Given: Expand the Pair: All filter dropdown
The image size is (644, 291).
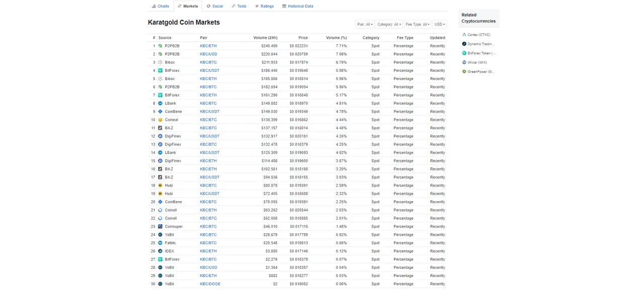Looking at the screenshot, I should (365, 24).
